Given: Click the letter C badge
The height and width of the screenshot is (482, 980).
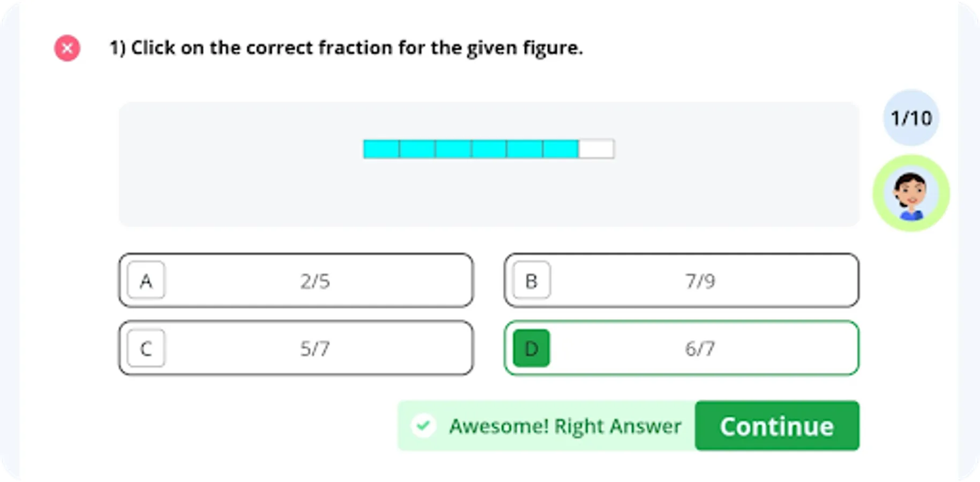Looking at the screenshot, I should click(x=146, y=348).
